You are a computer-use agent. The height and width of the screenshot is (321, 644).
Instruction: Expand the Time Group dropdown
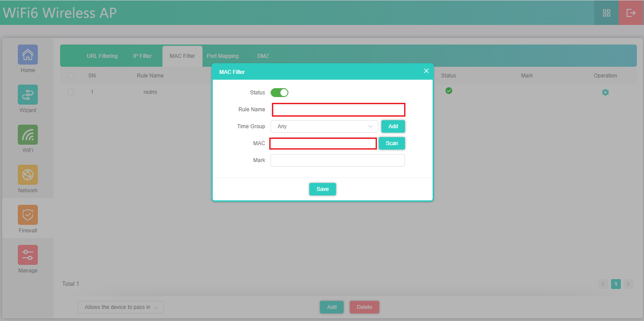pos(324,126)
